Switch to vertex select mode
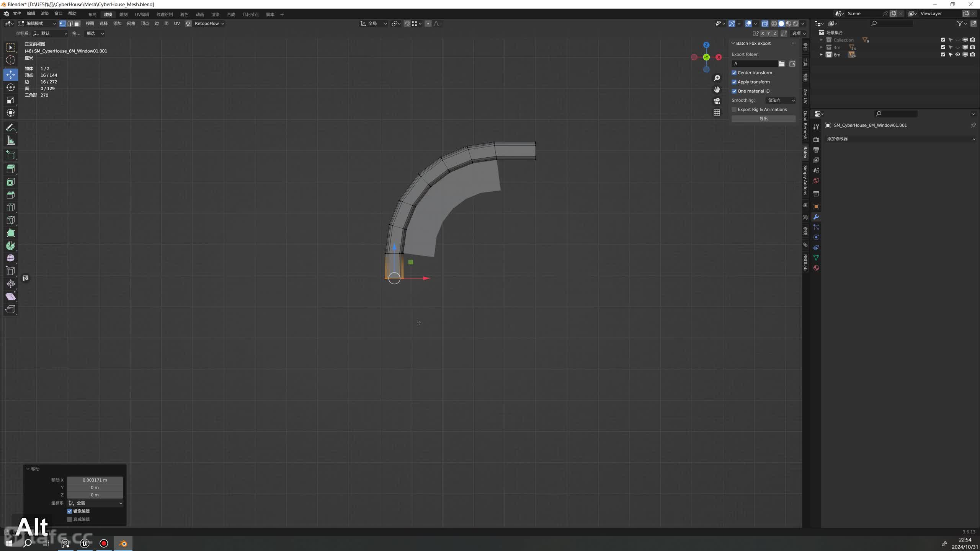The image size is (980, 551). coord(62,24)
